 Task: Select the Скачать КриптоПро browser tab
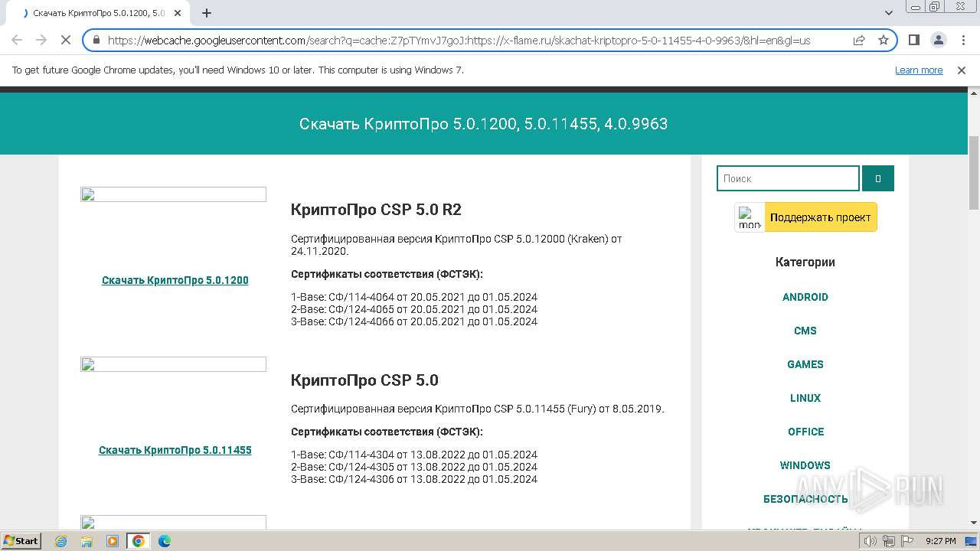pos(100,13)
